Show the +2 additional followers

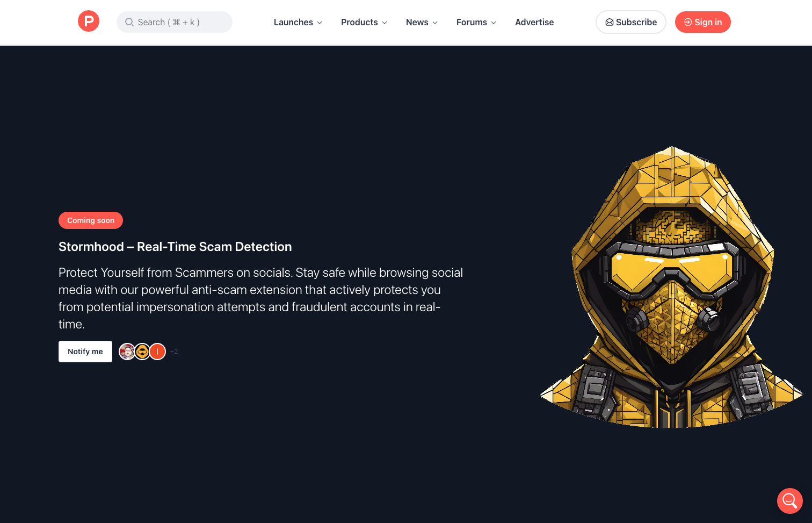[174, 352]
